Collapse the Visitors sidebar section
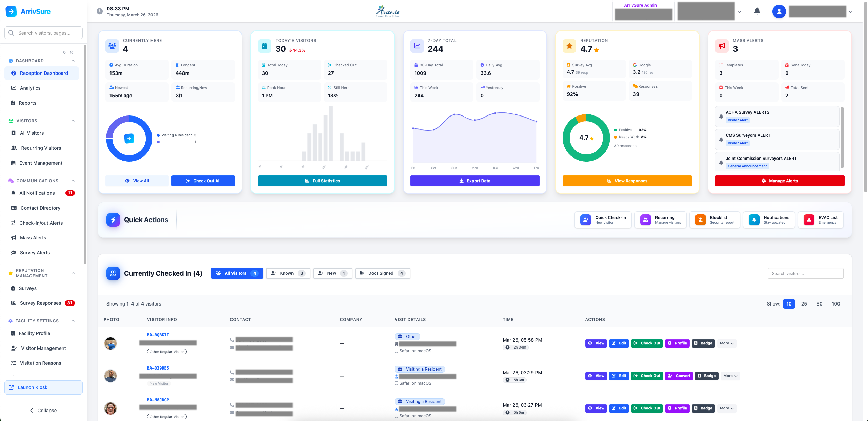Viewport: 868px width, 421px height. click(73, 121)
